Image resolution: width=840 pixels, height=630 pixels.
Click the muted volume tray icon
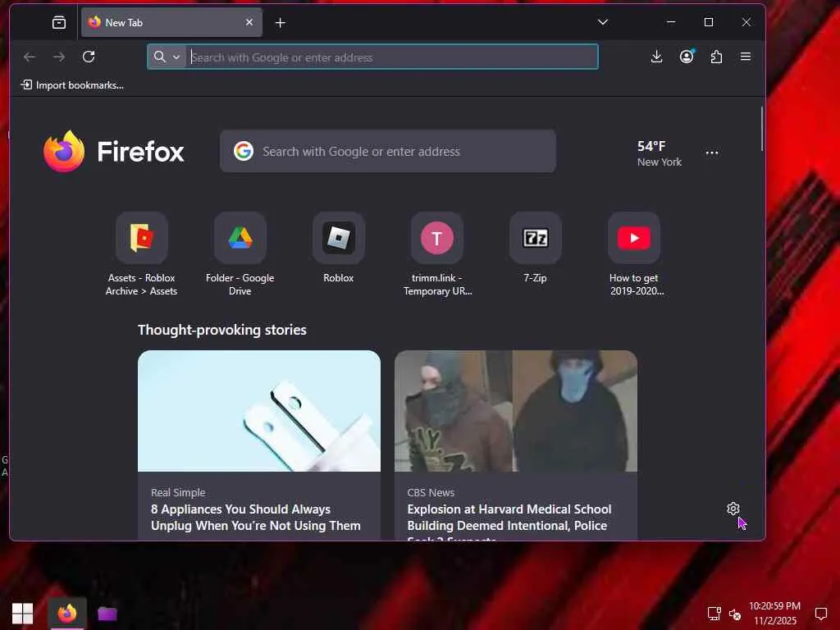[734, 614]
